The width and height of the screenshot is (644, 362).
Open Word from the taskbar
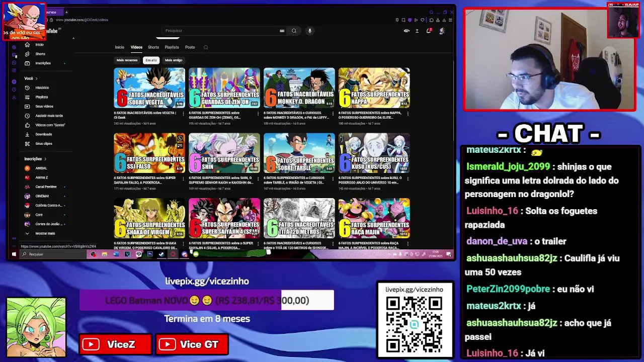(116, 254)
